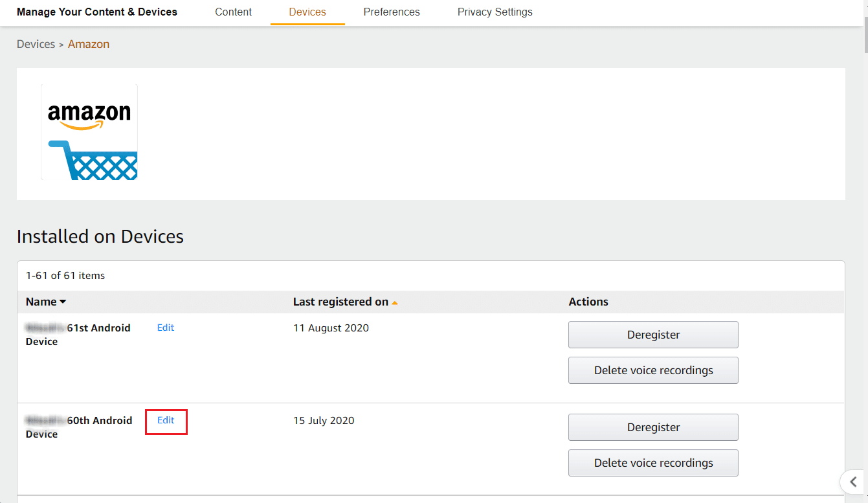Viewport: 868px width, 503px height.
Task: Click the 15 July 2020 registration date
Action: (324, 421)
